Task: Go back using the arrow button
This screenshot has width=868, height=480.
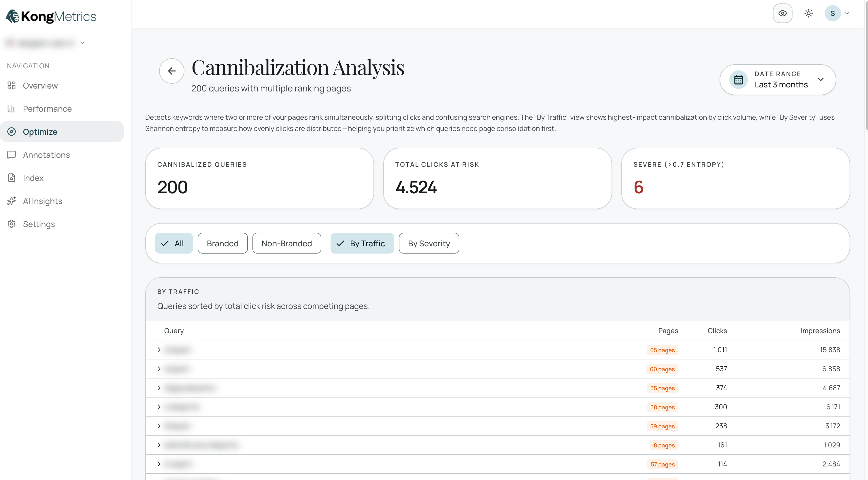Action: 171,71
